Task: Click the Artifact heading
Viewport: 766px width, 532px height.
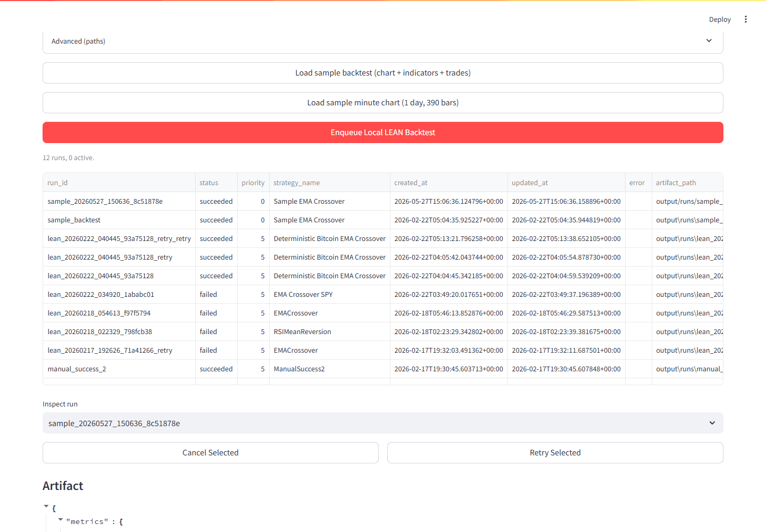Action: pyautogui.click(x=63, y=486)
